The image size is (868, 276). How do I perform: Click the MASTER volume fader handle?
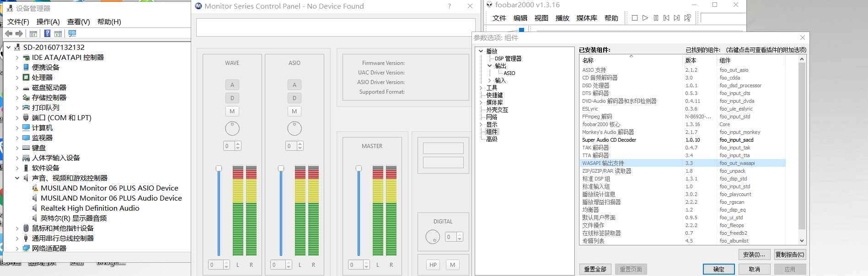coord(359,168)
